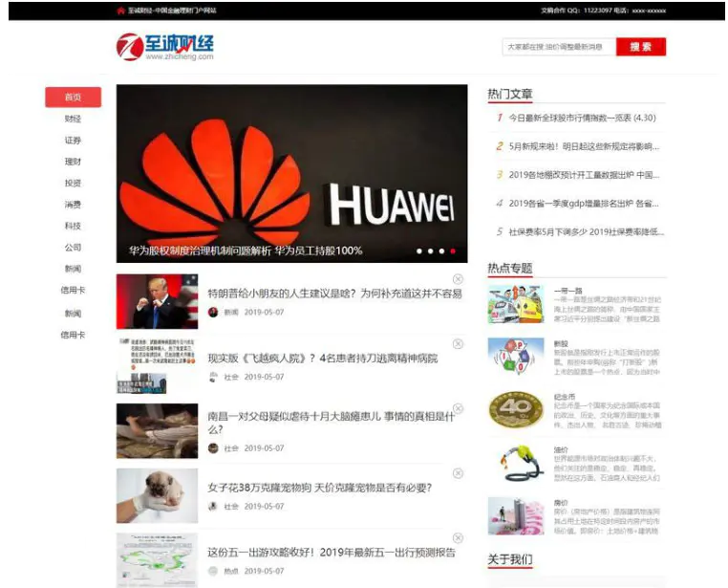Screen dimensions: 728x588
Task: Open the 首页 navigation item
Action: [x=73, y=98]
